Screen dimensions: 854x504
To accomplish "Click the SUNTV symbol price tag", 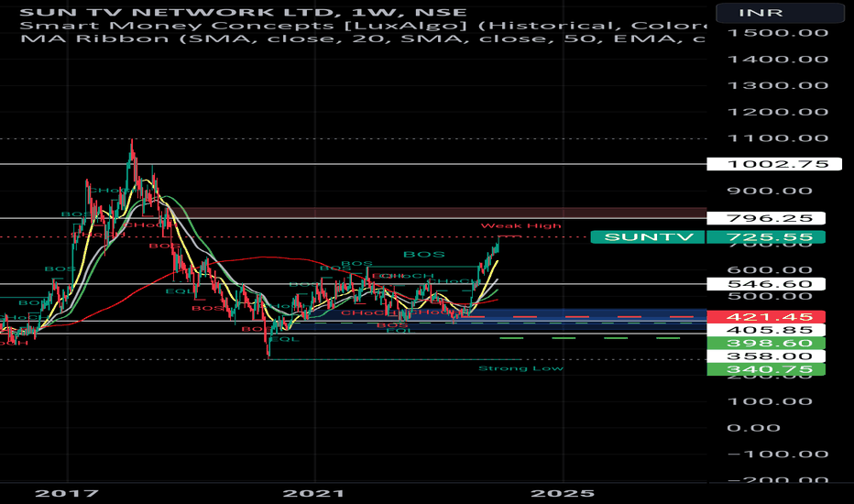I will point(648,237).
